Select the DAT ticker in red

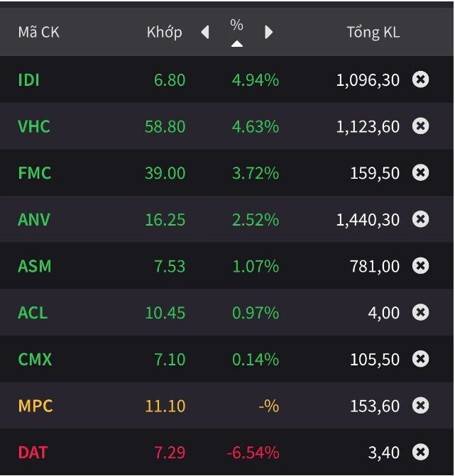pos(33,452)
